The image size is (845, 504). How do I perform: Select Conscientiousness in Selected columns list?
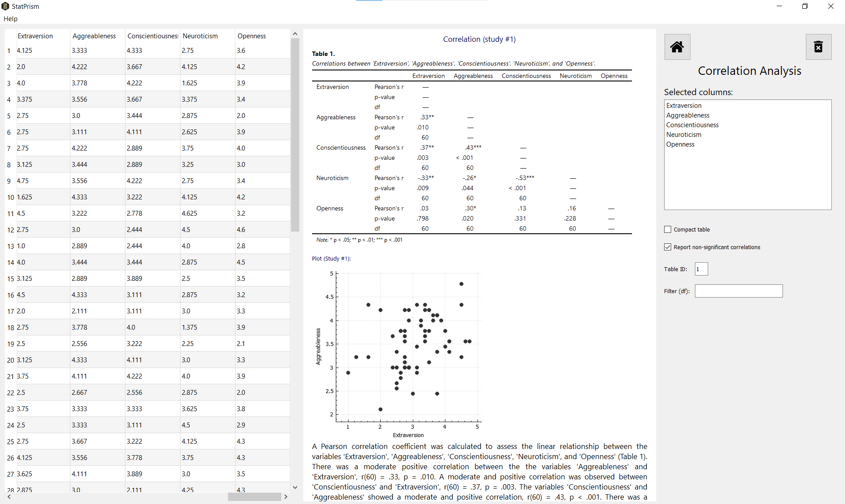[x=748, y=125]
